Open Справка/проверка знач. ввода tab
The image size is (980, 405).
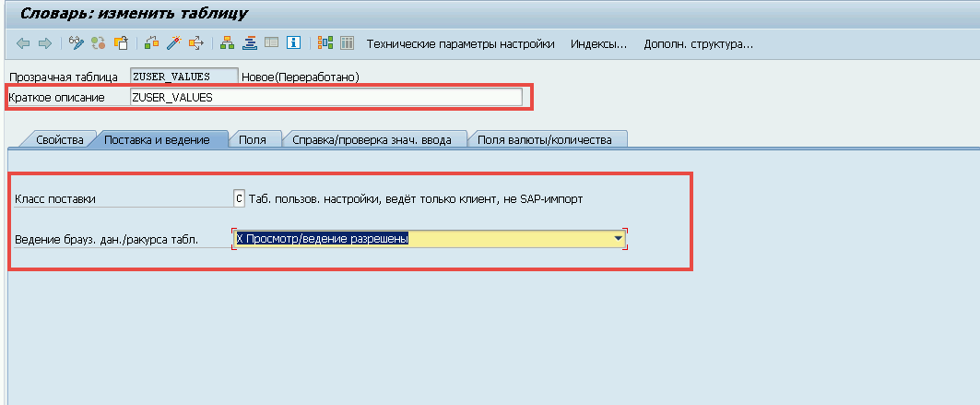click(372, 140)
